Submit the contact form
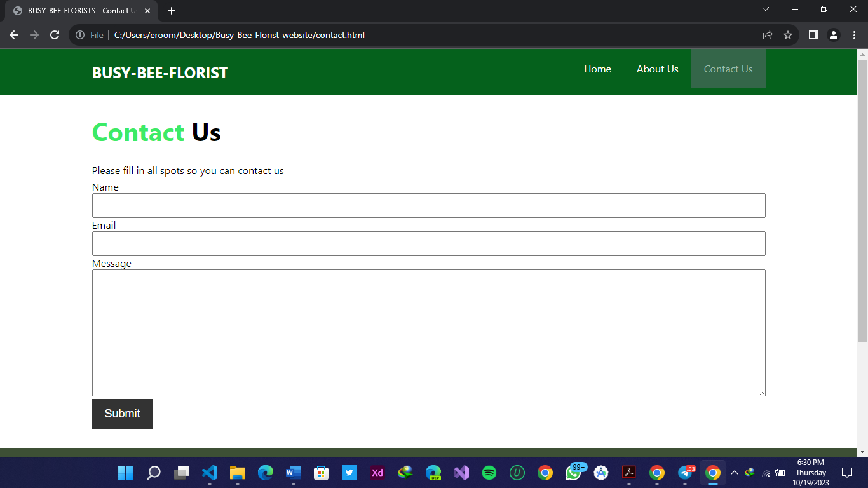 [x=122, y=414]
